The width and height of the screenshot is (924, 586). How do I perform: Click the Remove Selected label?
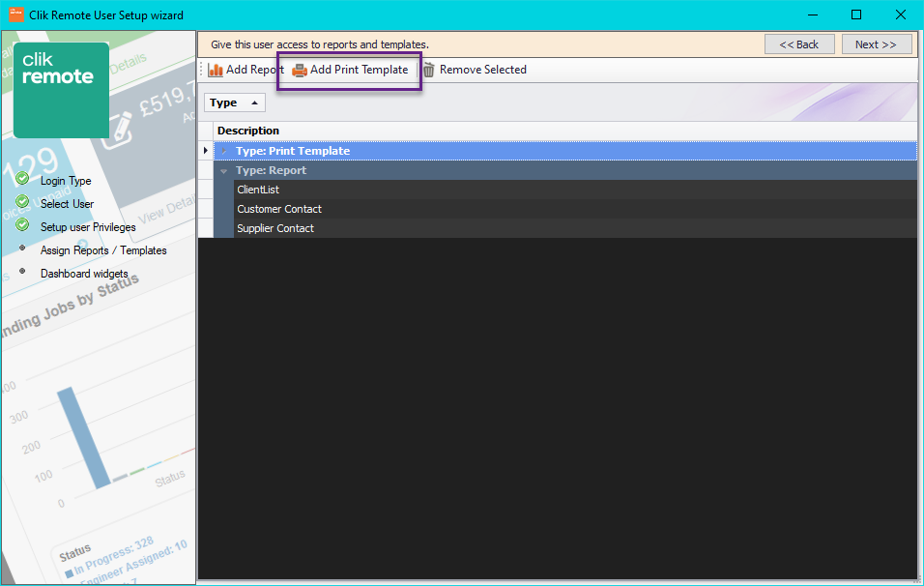pos(482,70)
